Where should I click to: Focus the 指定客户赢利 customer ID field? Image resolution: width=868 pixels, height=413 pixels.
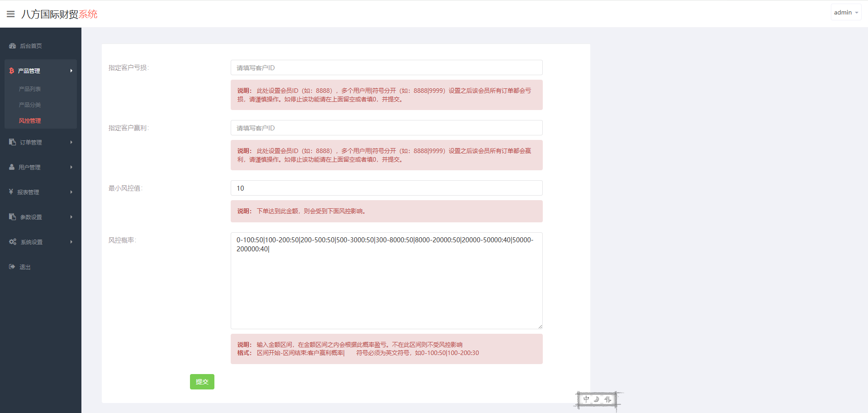pyautogui.click(x=387, y=128)
